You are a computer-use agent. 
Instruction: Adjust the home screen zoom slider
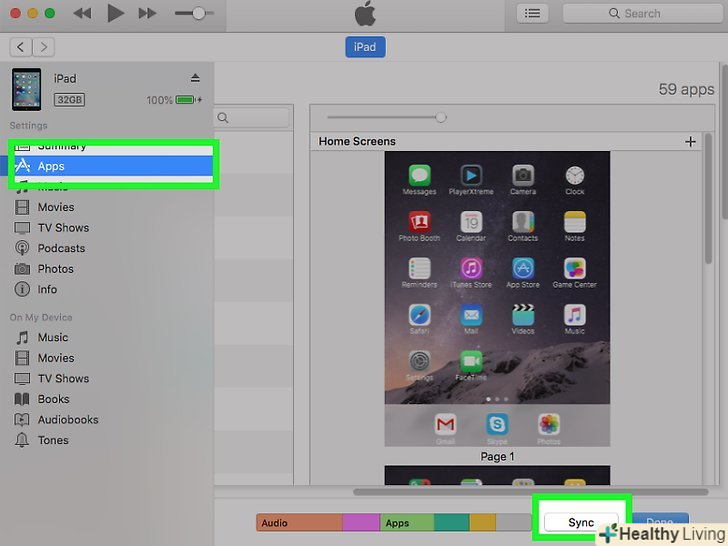pos(440,117)
